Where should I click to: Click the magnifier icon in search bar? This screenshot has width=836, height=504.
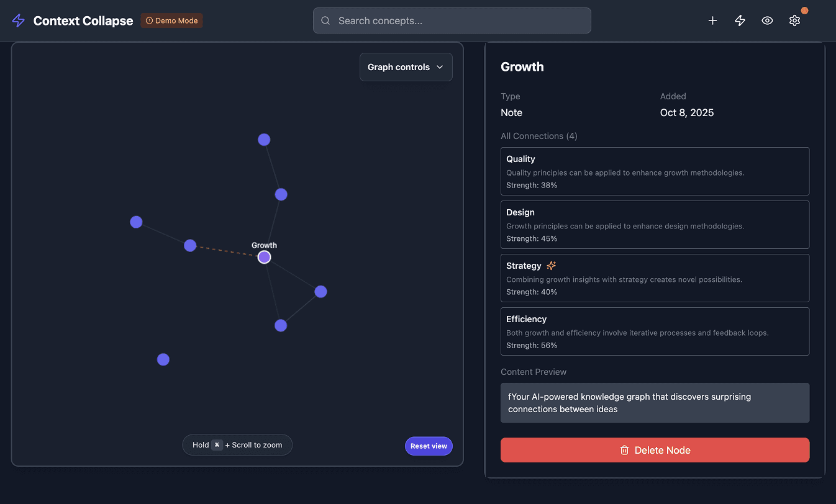[x=325, y=20]
